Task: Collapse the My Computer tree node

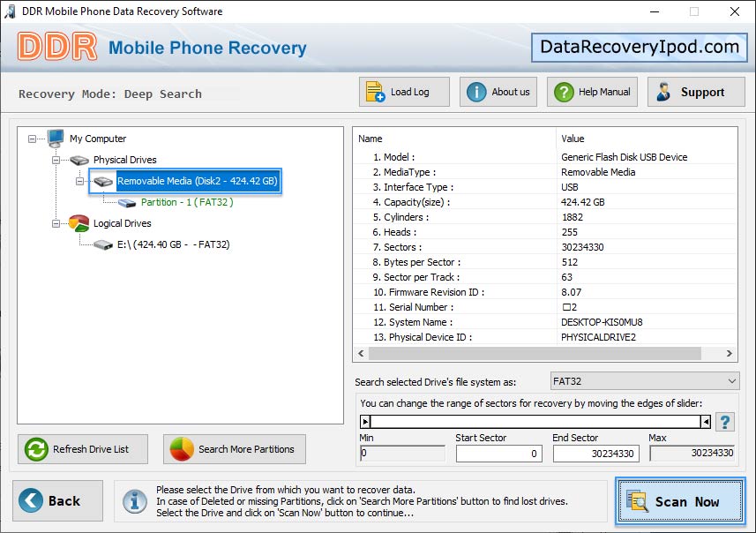Action: 32,139
